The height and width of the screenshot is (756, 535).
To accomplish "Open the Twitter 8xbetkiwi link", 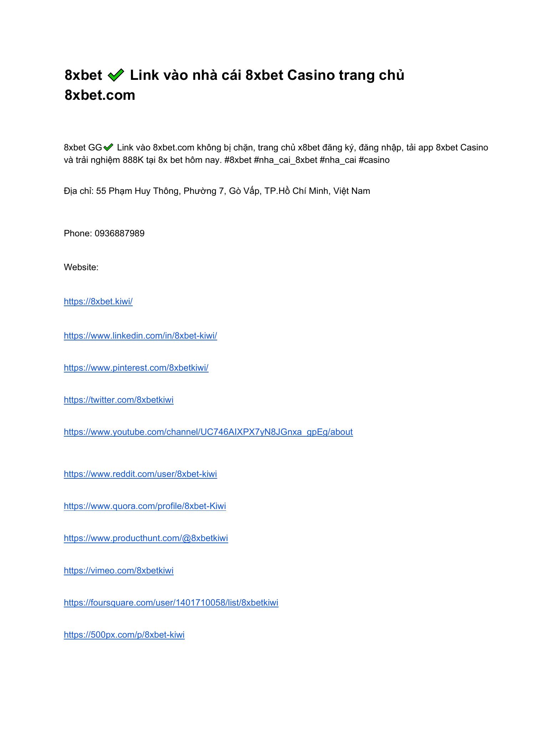I will (119, 400).
